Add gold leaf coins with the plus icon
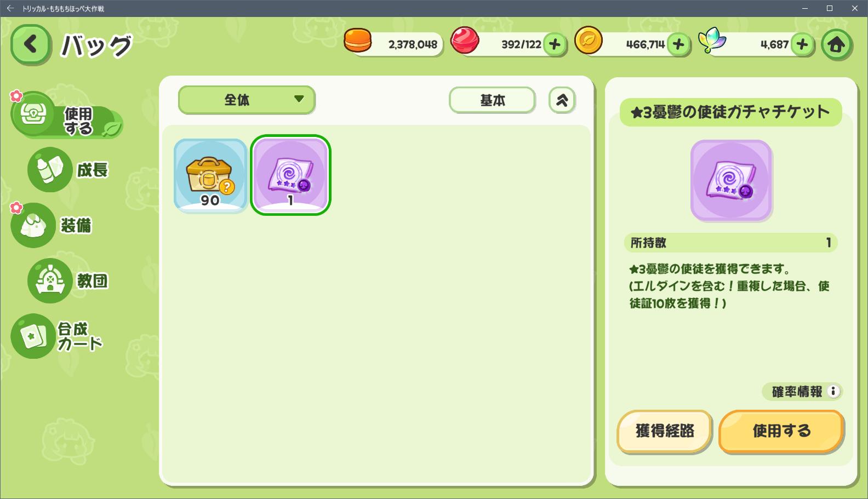 678,44
